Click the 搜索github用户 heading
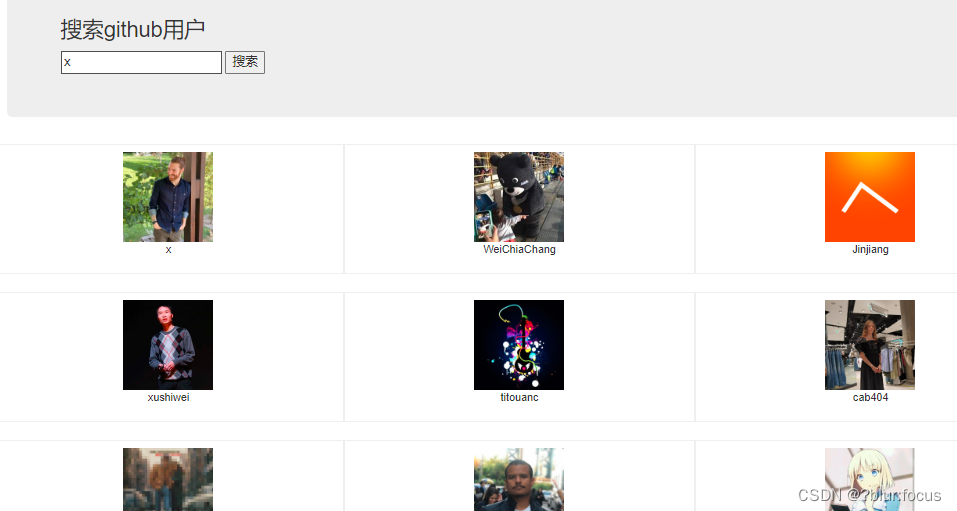Image resolution: width=957 pixels, height=511 pixels. [x=132, y=29]
